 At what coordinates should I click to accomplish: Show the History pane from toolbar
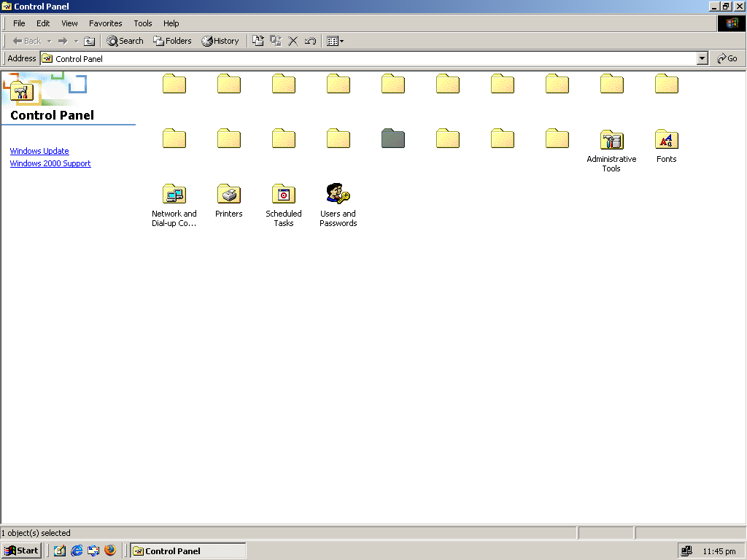coord(220,41)
